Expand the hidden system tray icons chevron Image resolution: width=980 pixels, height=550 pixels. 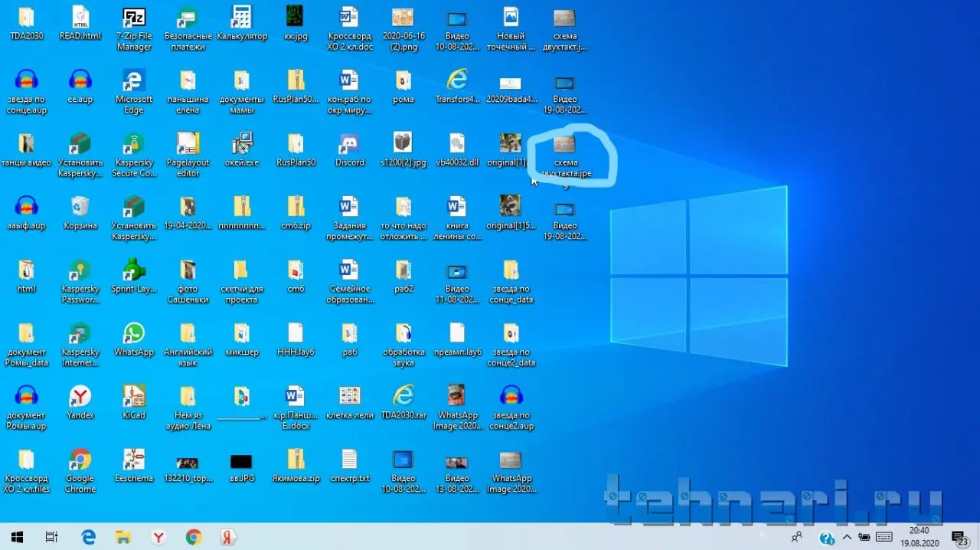[x=846, y=537]
